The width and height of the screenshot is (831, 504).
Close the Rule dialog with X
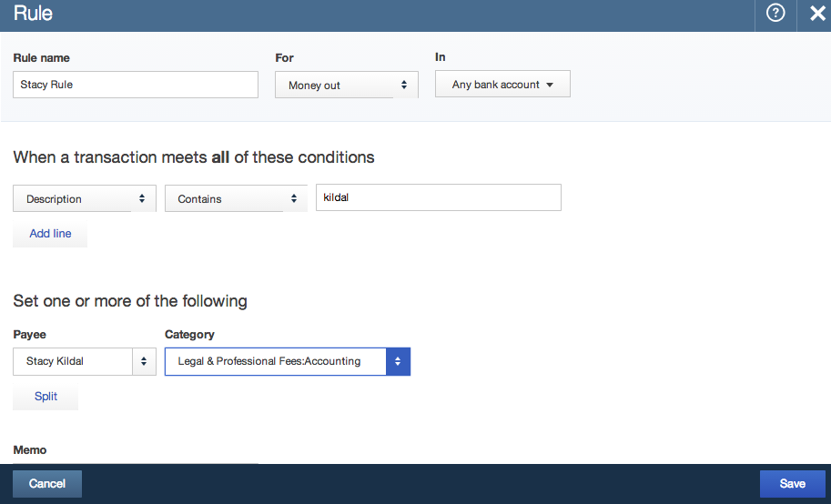pos(817,14)
